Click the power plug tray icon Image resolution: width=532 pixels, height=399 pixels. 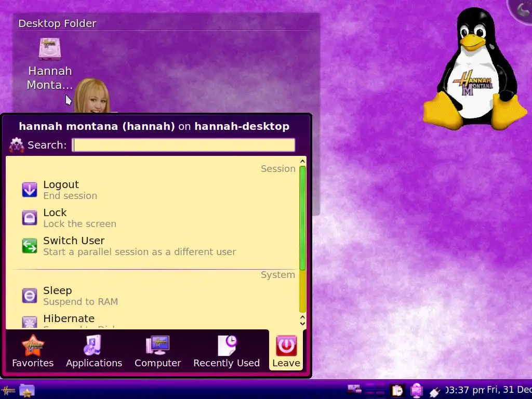point(435,392)
